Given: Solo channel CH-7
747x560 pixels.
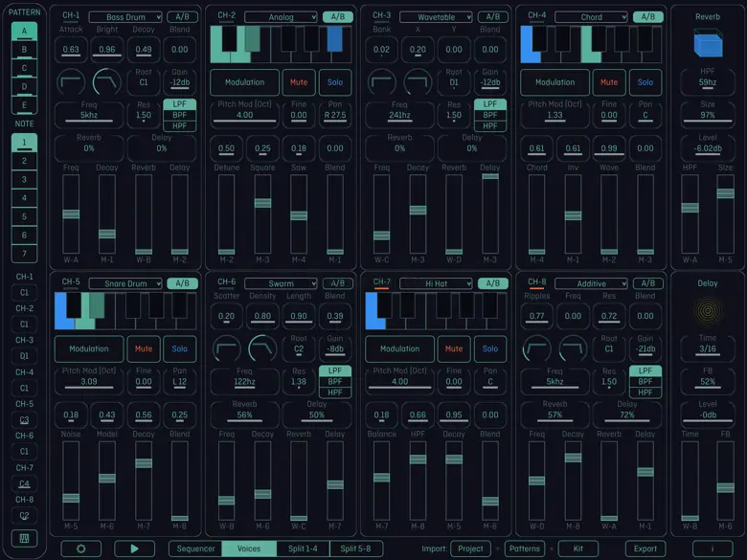Looking at the screenshot, I should 490,349.
